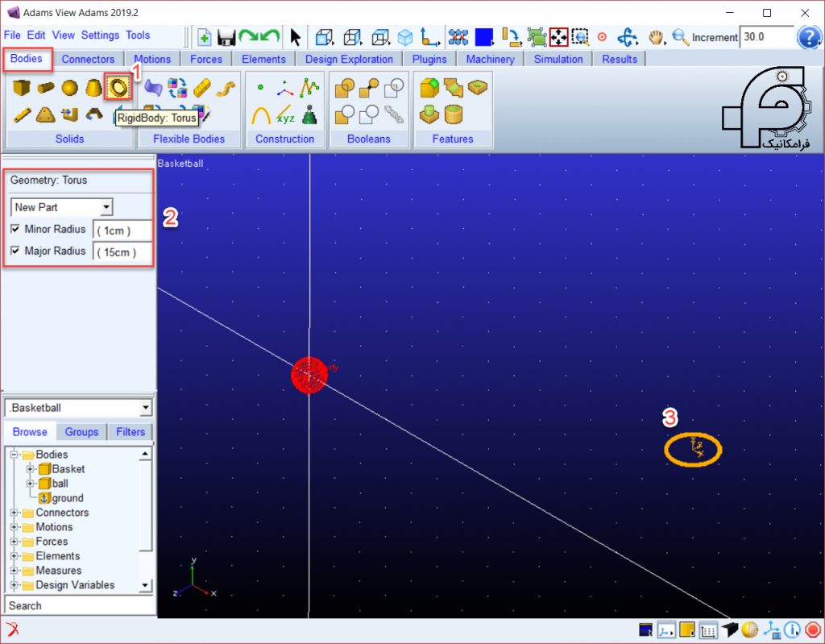Select the yellow gold-bar flexible body icon
825x644 pixels.
[201, 87]
